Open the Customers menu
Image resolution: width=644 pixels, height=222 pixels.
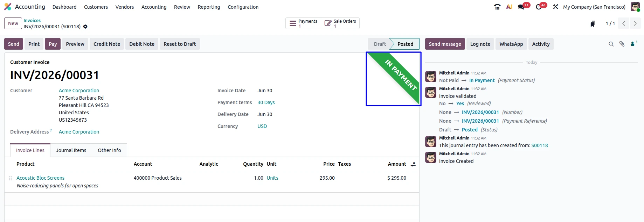[x=96, y=7]
